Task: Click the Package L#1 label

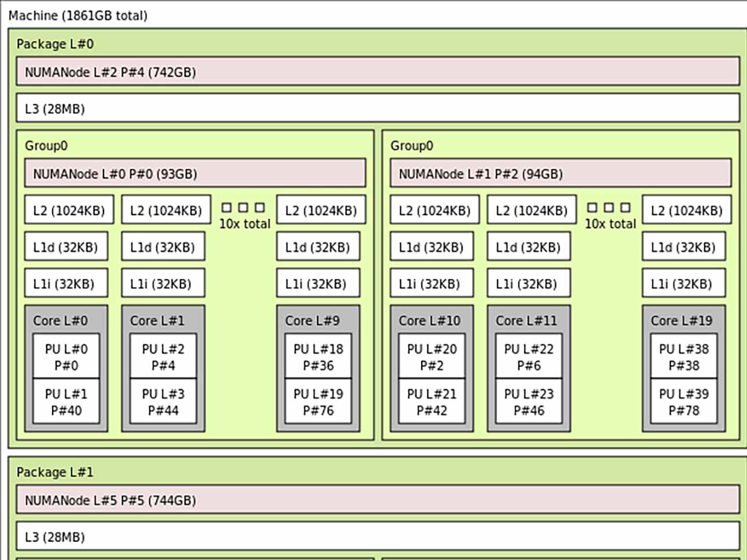Action: coord(55,472)
